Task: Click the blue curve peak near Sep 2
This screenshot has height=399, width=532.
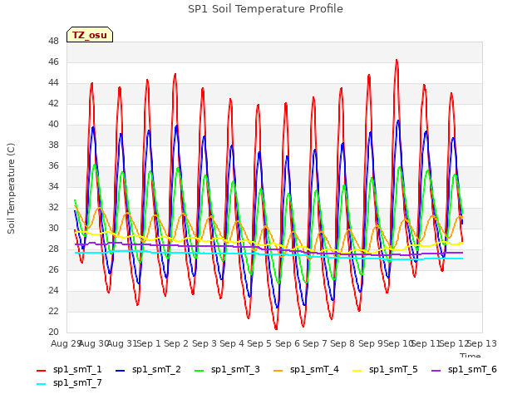Action: [x=176, y=126]
